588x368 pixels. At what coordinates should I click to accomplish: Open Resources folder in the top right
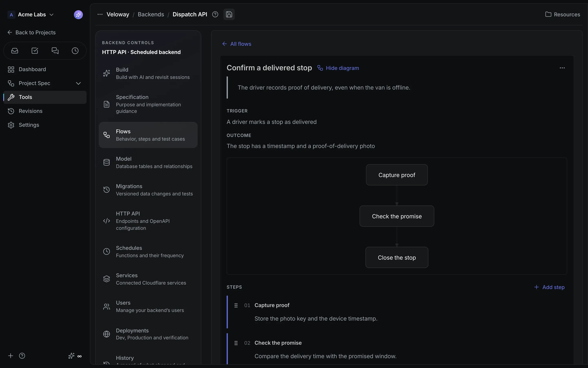[x=562, y=14]
